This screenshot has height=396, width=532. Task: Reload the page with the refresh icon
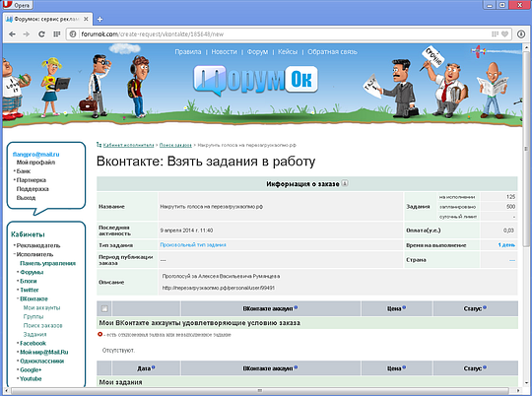click(41, 34)
